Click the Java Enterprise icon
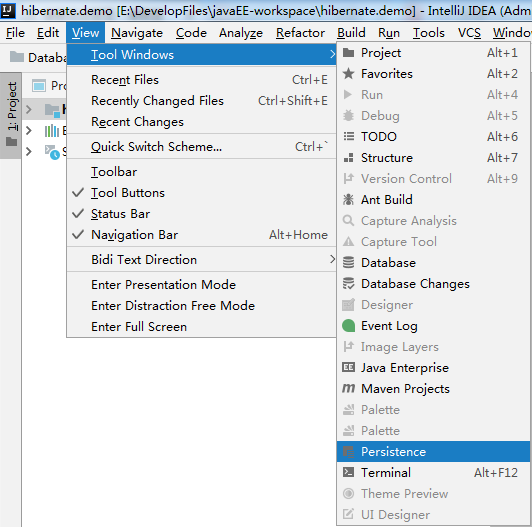Image resolution: width=532 pixels, height=527 pixels. (x=348, y=368)
